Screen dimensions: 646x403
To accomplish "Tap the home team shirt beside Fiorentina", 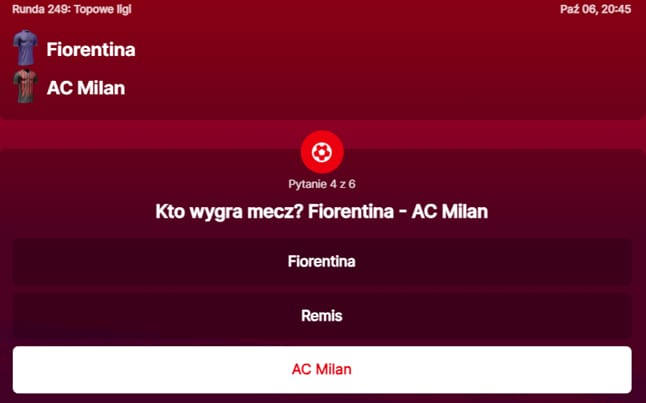I will click(x=25, y=48).
